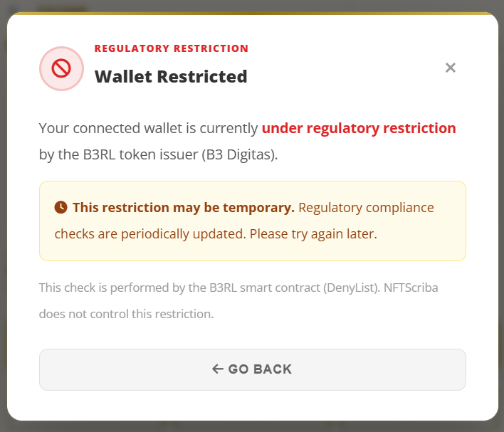Click the left arrow icon beside GO BACK
Screen dimensions: 504x432
tap(218, 369)
